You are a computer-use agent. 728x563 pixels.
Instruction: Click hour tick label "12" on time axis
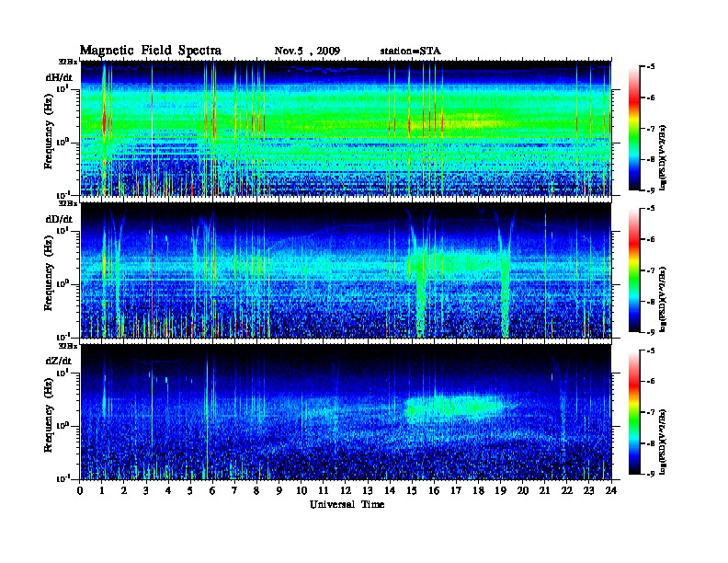pos(346,490)
